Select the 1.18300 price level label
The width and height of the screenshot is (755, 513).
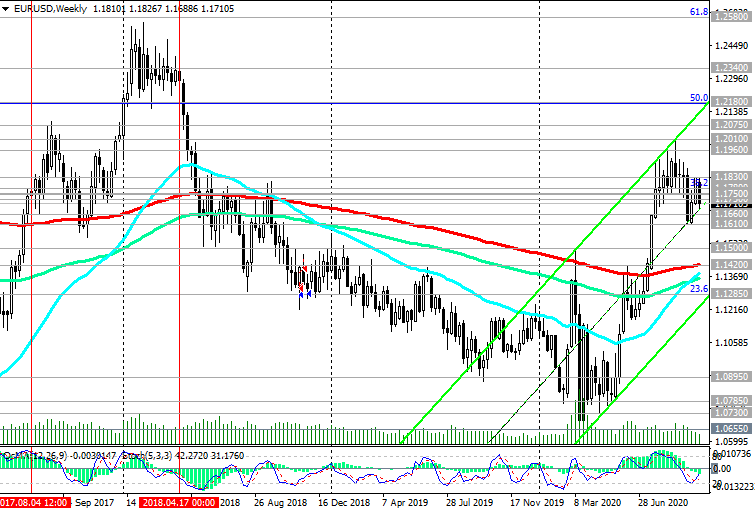732,177
